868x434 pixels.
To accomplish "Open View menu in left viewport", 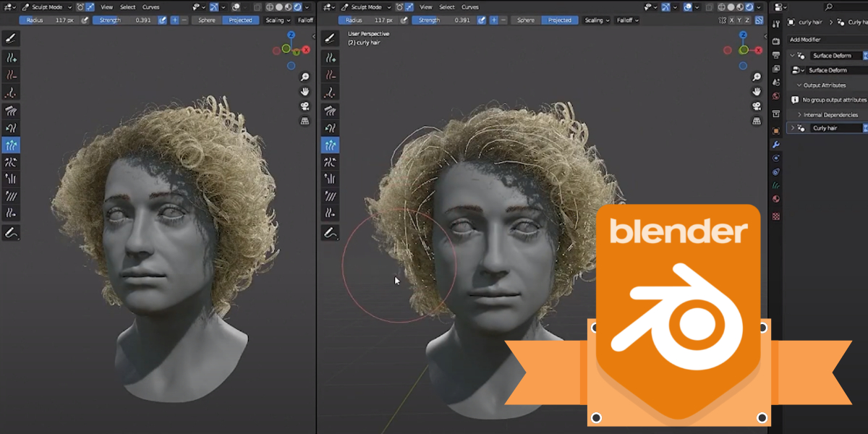I will (x=106, y=7).
